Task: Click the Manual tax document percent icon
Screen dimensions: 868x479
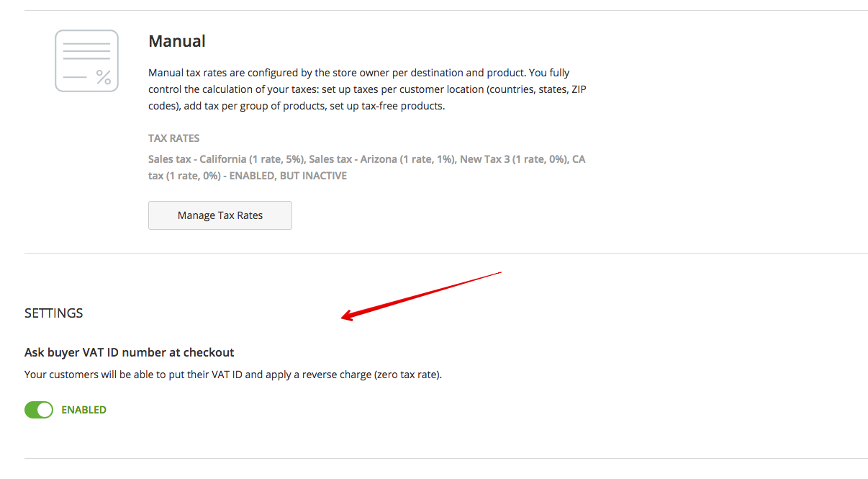Action: (x=86, y=61)
